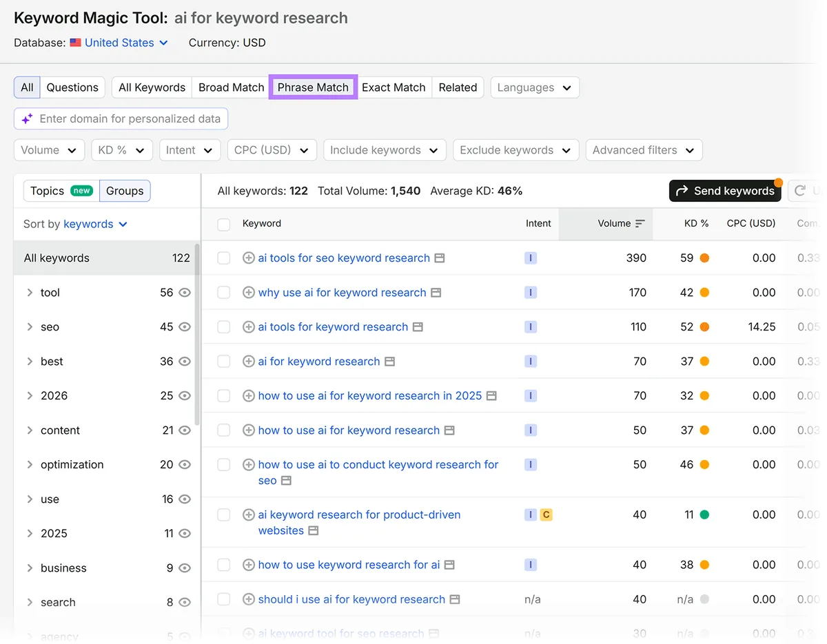Select the All Keywords match tab
Image resolution: width=827 pixels, height=644 pixels.
tap(152, 87)
